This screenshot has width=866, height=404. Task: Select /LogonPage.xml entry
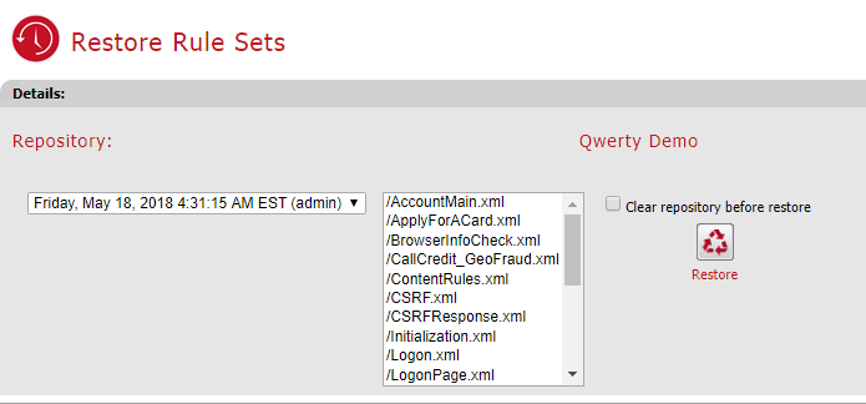[x=440, y=375]
